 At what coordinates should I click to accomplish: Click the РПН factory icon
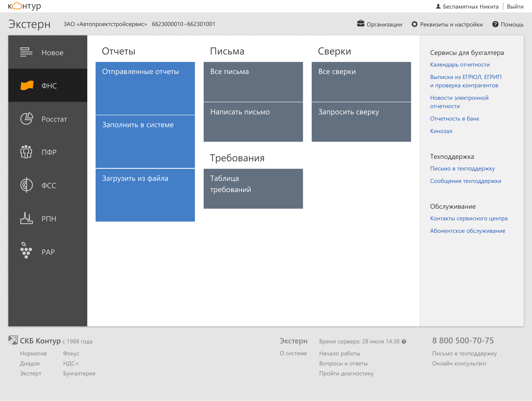pos(27,218)
